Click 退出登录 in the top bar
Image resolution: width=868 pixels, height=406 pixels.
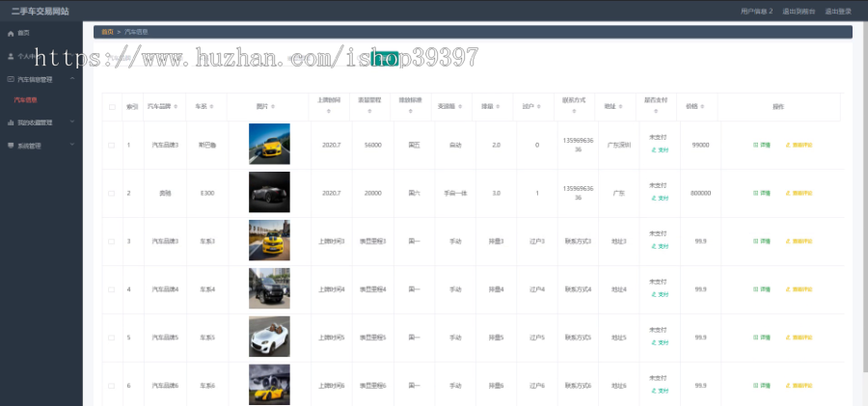838,11
